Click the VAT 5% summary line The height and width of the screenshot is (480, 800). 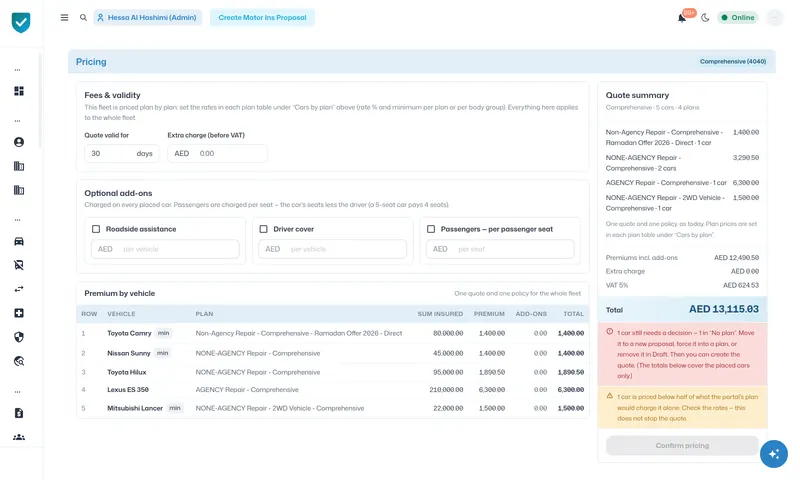pos(682,285)
